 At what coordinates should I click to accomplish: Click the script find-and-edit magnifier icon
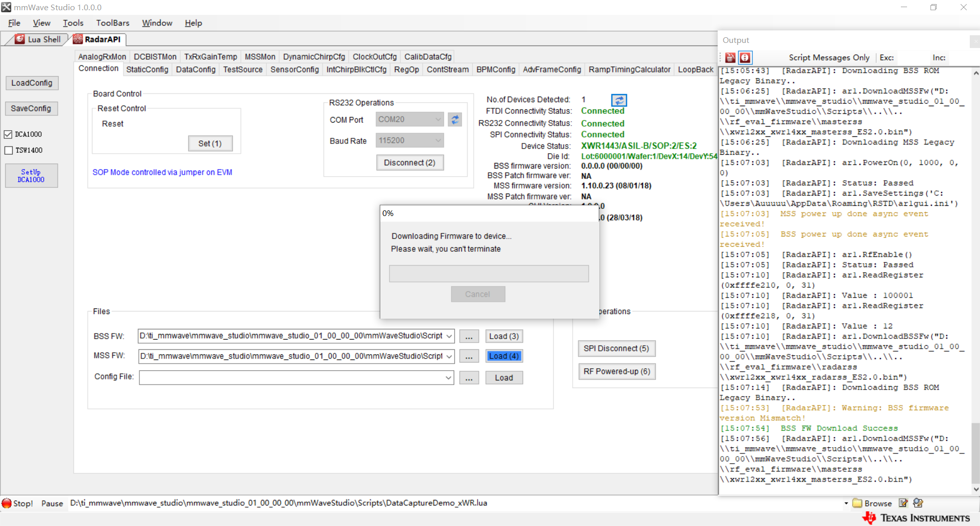pyautogui.click(x=918, y=503)
